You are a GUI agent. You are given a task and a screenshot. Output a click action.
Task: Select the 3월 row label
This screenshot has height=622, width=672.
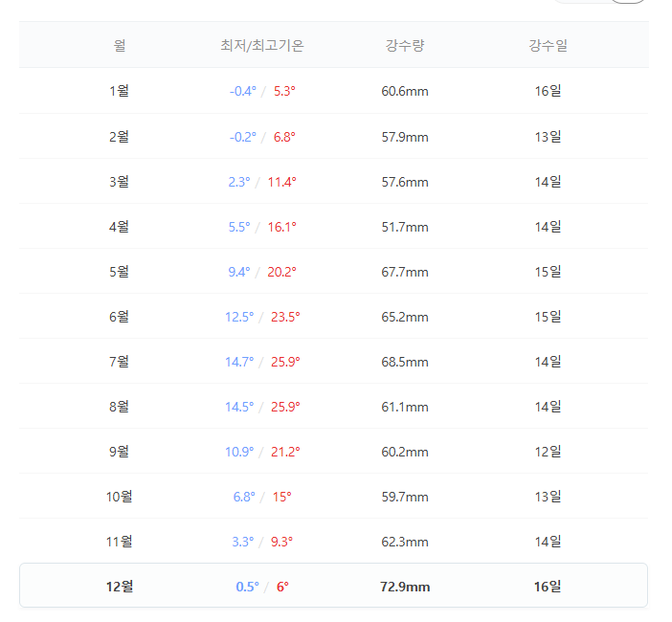click(x=119, y=182)
